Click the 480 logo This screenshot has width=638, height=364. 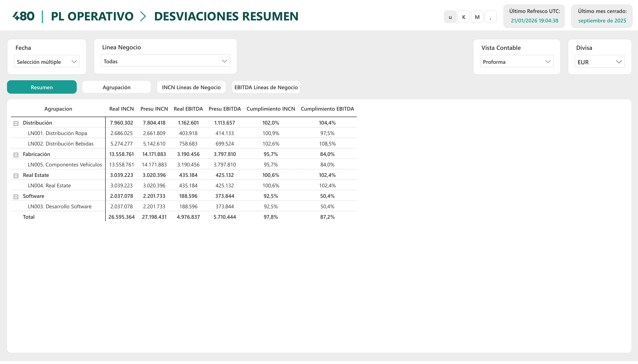coord(23,16)
